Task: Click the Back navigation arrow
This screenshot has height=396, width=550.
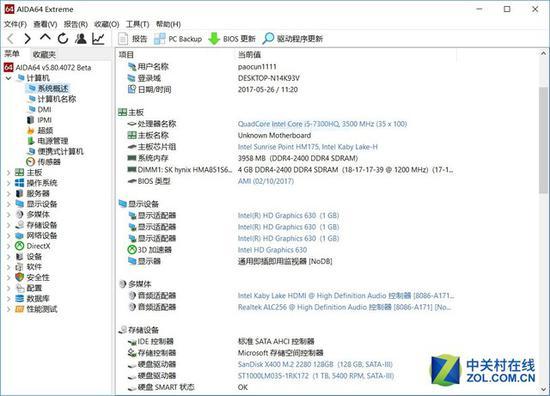Action: click(x=11, y=39)
